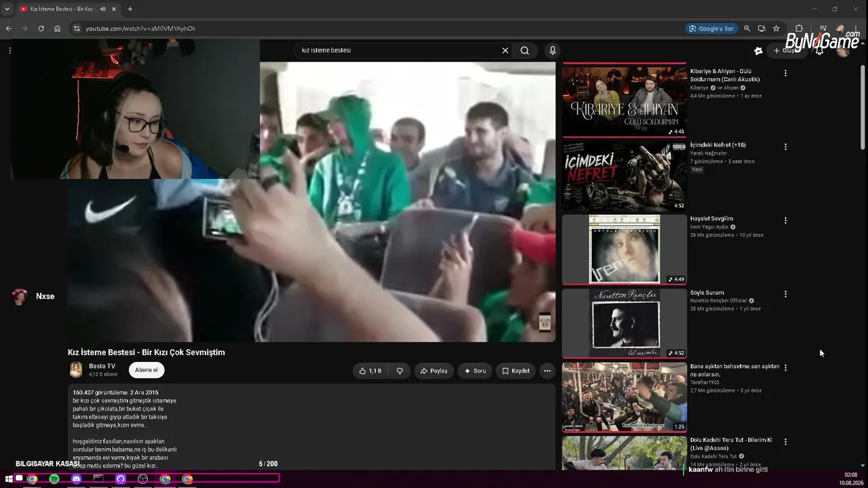Share the video via Paylaş
This screenshot has width=868, height=488.
coord(434,371)
